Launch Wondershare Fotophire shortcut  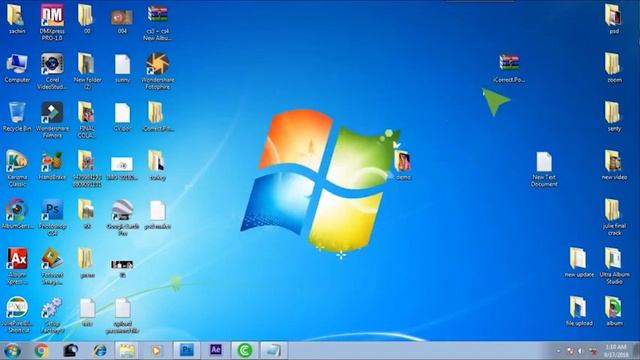pos(158,71)
